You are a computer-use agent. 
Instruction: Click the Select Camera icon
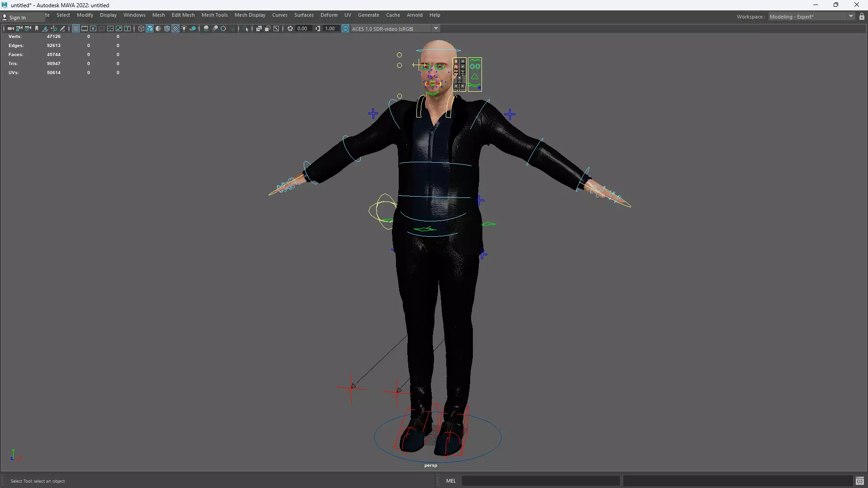10,28
